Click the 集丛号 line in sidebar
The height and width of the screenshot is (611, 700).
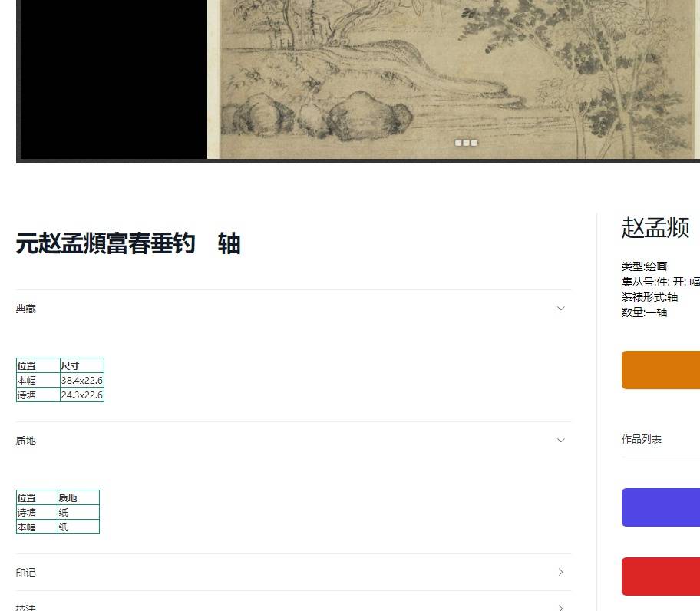(661, 282)
